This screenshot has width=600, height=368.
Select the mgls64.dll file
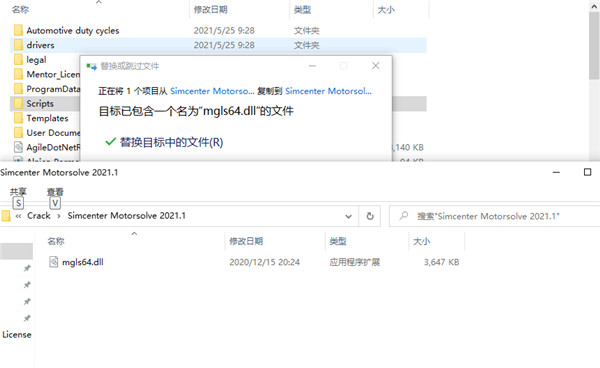pos(83,262)
